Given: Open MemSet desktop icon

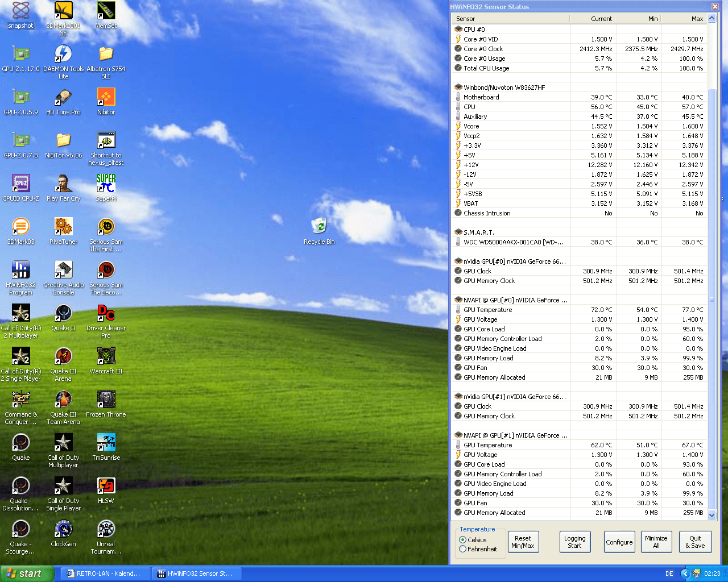Looking at the screenshot, I should (x=106, y=15).
